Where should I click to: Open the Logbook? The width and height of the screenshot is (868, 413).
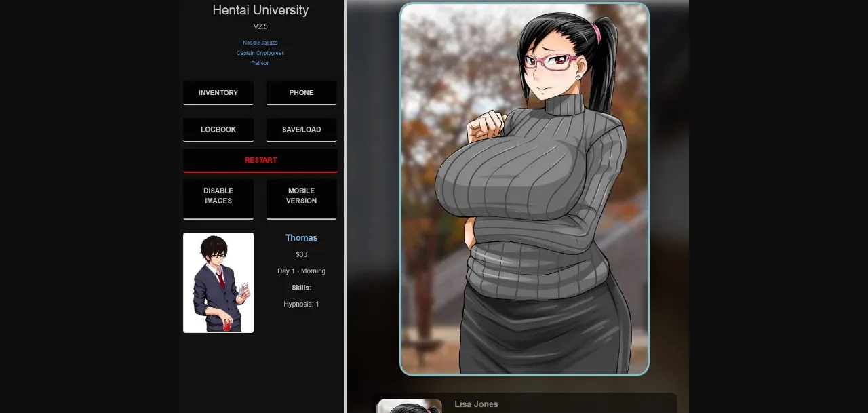click(218, 129)
